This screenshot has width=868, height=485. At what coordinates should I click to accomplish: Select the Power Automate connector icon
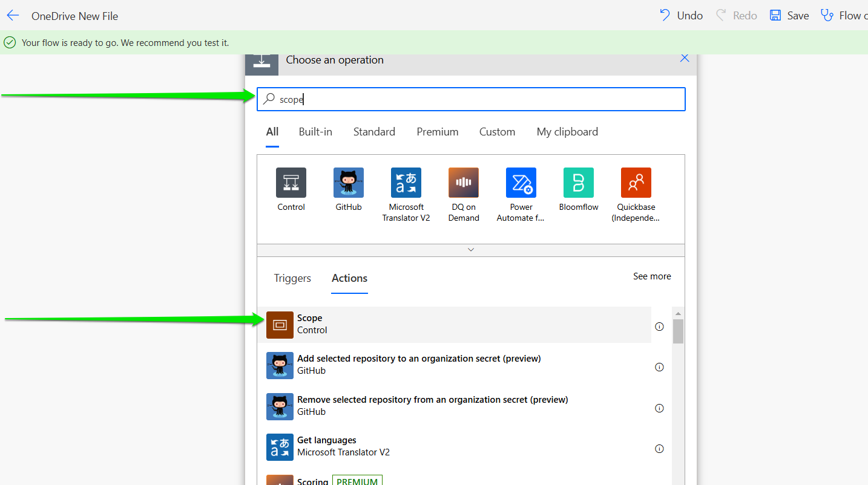(521, 183)
